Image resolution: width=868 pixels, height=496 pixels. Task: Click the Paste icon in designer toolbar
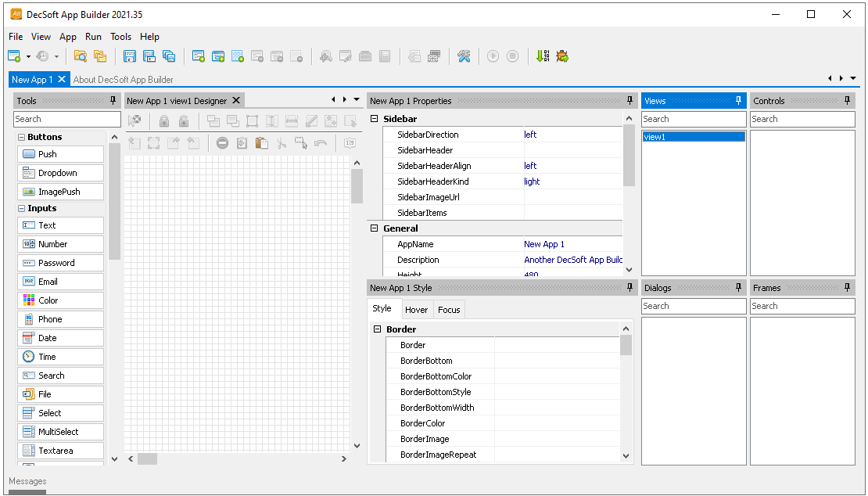point(262,143)
